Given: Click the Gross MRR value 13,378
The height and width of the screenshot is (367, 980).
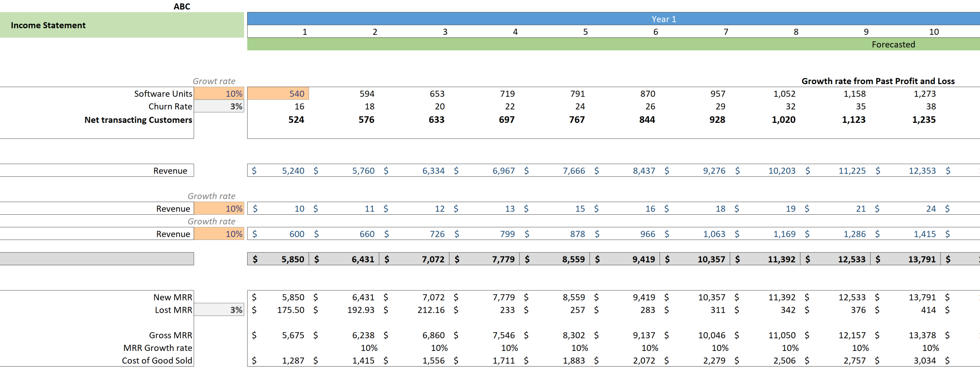Looking at the screenshot, I should pyautogui.click(x=922, y=335).
